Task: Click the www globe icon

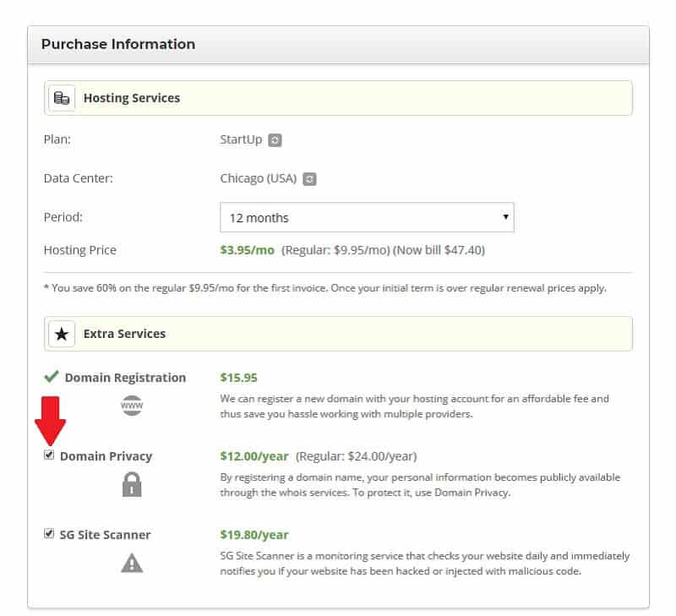Action: pos(132,406)
